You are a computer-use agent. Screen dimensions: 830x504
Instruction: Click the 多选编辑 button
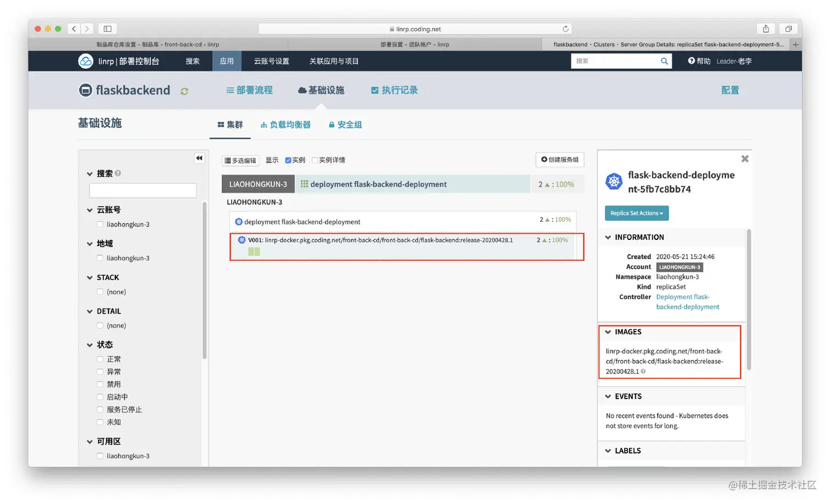(240, 160)
